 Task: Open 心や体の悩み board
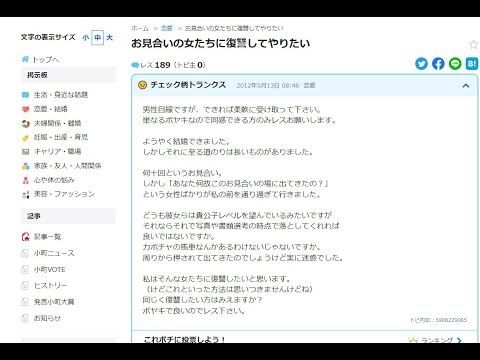tap(54, 180)
